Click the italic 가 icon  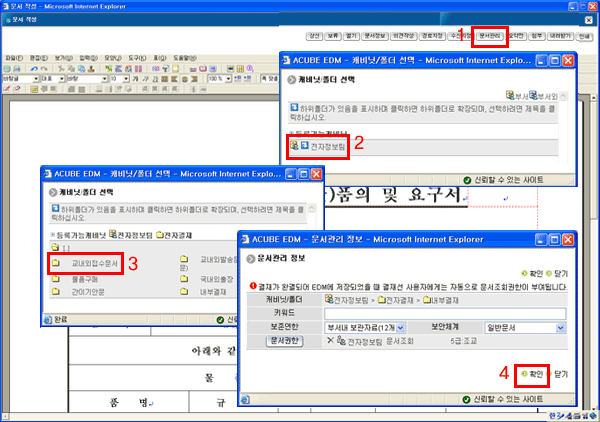point(145,79)
